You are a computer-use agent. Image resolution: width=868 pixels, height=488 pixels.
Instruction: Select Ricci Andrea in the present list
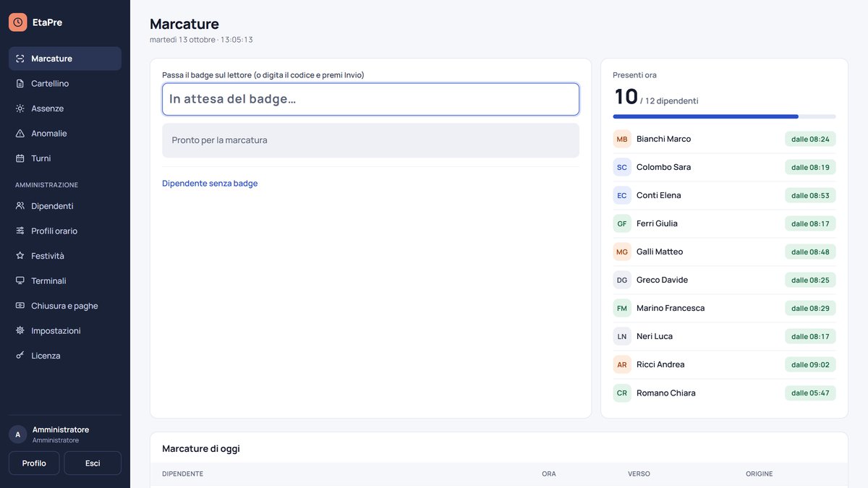pos(724,364)
